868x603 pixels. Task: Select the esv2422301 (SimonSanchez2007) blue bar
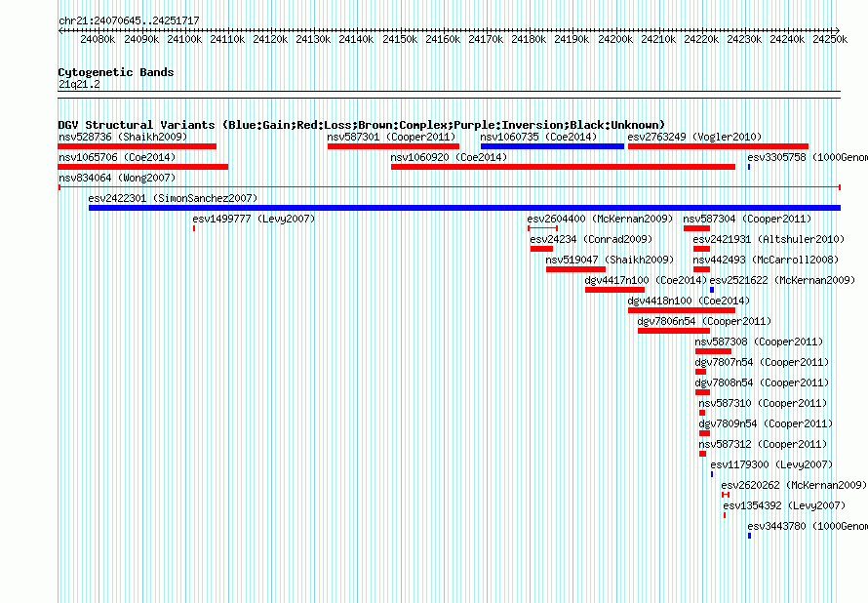click(464, 208)
